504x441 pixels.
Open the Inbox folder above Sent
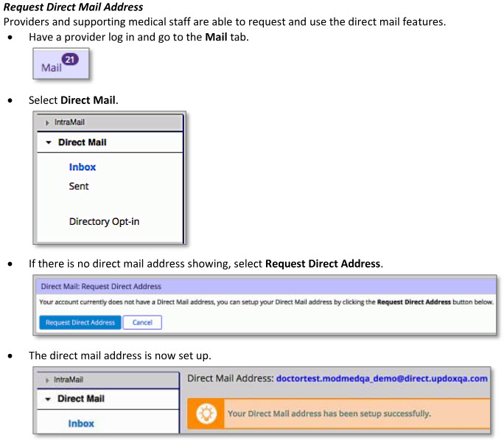click(x=83, y=167)
